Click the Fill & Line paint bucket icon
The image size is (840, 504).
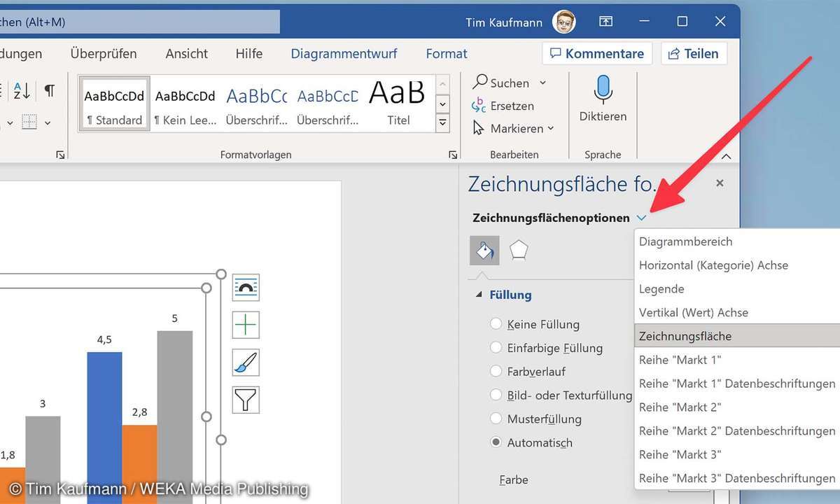click(x=484, y=251)
